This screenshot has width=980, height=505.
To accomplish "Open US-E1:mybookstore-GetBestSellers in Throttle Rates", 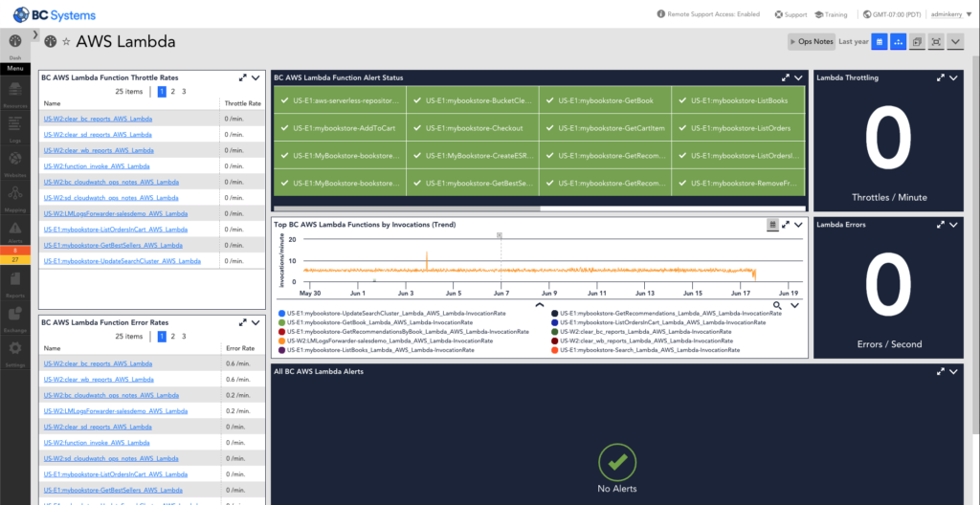I will click(x=113, y=245).
